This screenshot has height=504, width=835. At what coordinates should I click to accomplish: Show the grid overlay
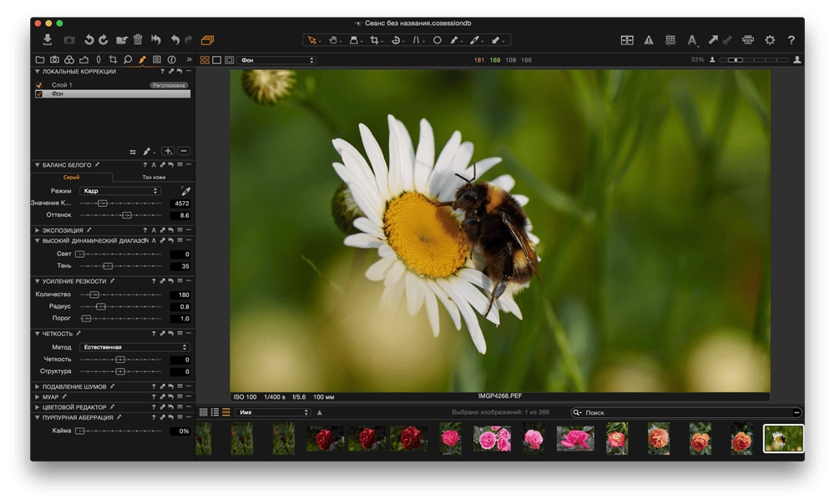pos(671,40)
